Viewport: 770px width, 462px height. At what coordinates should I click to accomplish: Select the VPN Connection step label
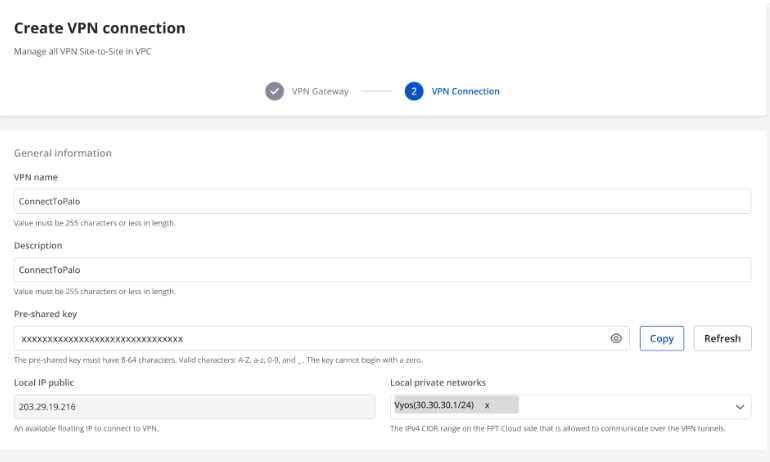(x=465, y=91)
